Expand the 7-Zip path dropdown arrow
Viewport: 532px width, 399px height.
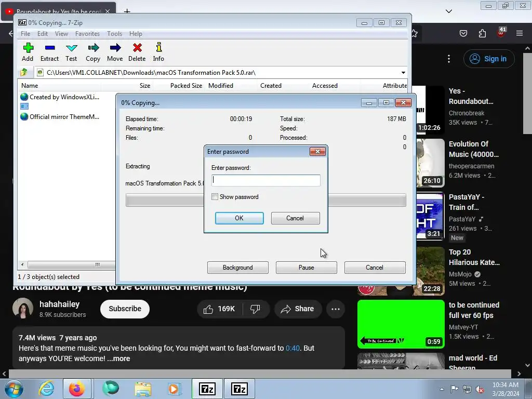(x=403, y=73)
